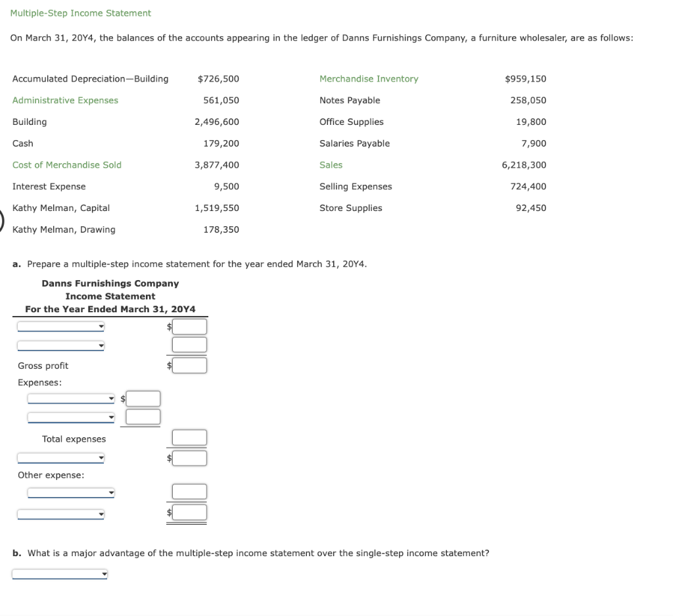Open the final net income line dropdown
Viewport: 673px width, 616px height.
tap(61, 514)
